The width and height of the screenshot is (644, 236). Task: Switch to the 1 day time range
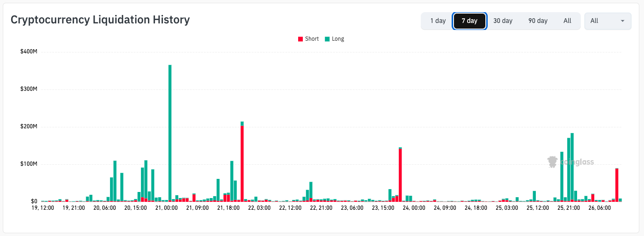438,21
